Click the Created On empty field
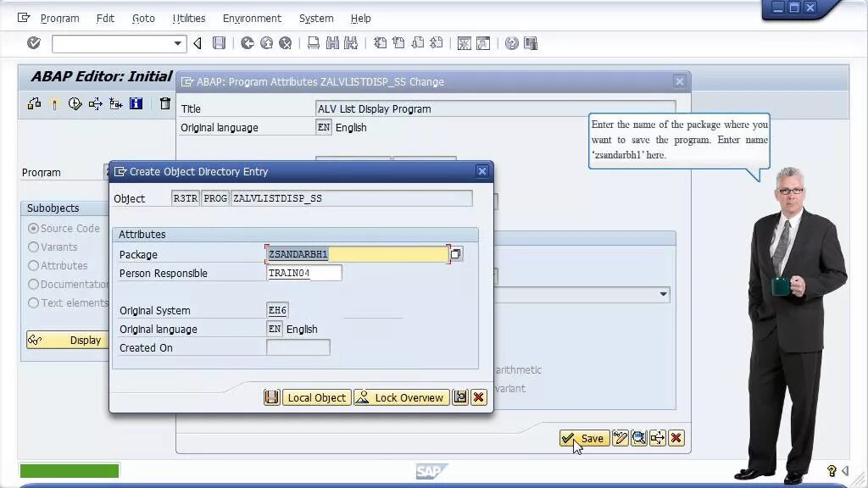 pos(298,347)
